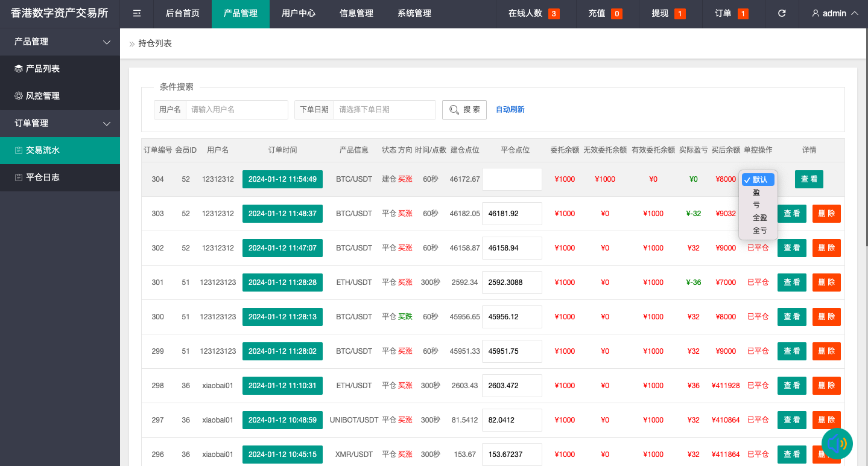Enable 自动刷新 auto refresh
Screen dimensions: 868x466
coord(510,109)
